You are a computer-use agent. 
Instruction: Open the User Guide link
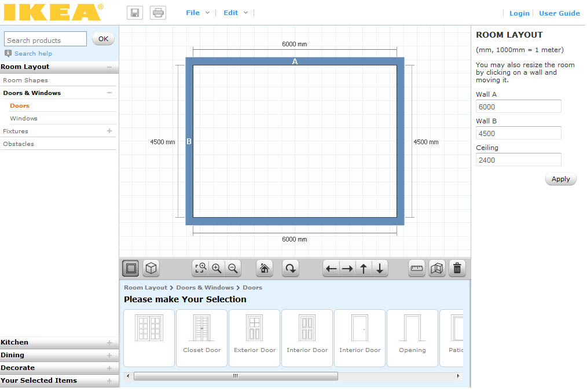point(559,13)
